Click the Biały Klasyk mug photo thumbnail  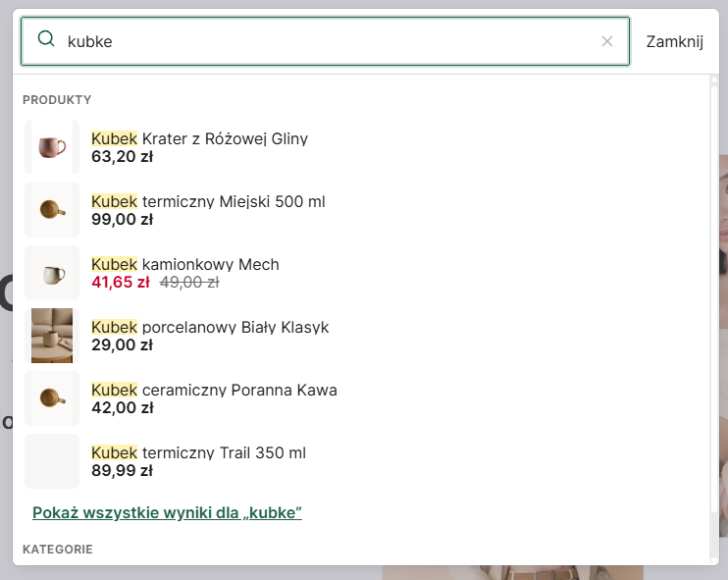(52, 336)
